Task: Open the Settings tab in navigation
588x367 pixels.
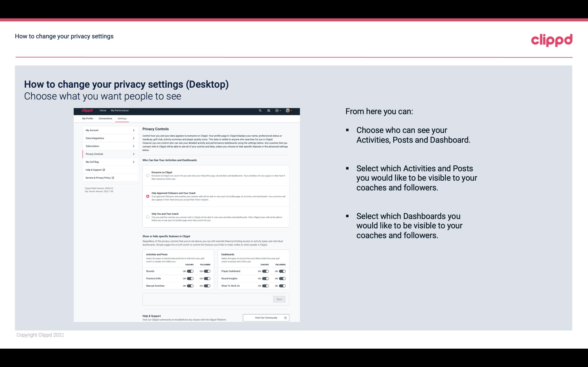Action: pyautogui.click(x=122, y=118)
